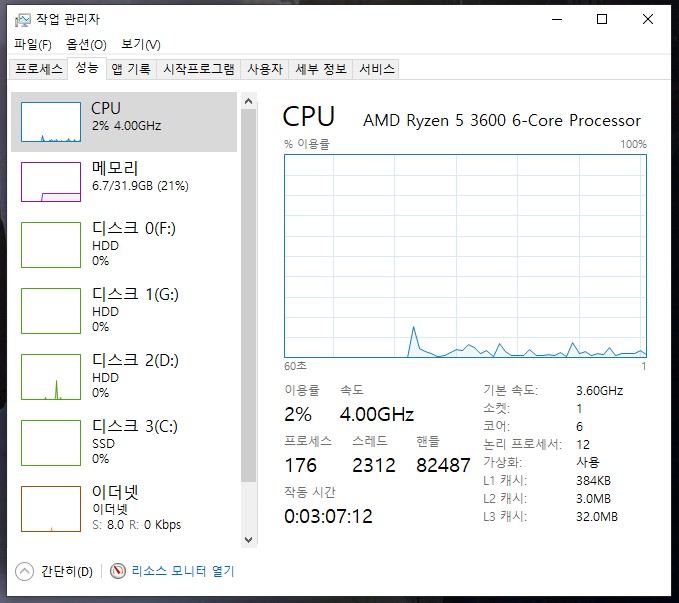Image resolution: width=679 pixels, height=603 pixels.
Task: Click the resource monitor gauge icon
Action: click(x=118, y=571)
